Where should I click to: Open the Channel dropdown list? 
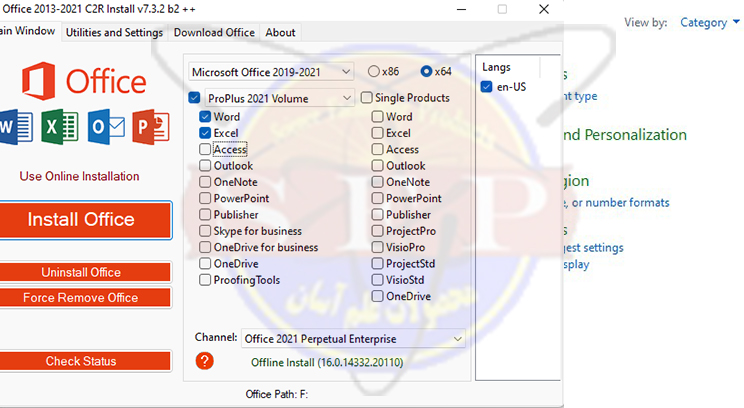pyautogui.click(x=353, y=339)
